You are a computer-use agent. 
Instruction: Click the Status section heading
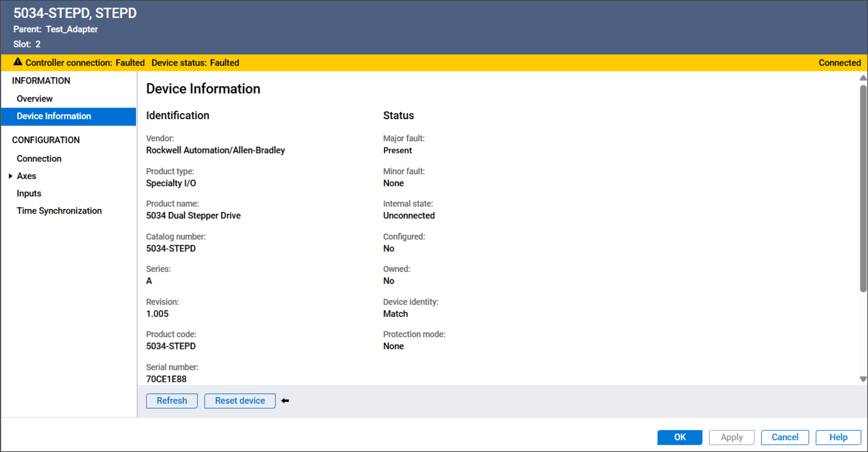(398, 115)
